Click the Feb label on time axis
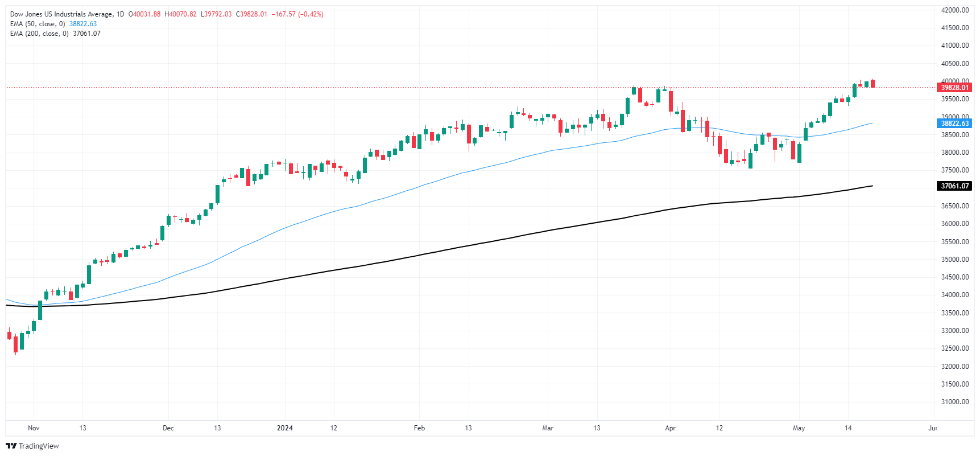The height and width of the screenshot is (456, 980). tap(419, 428)
